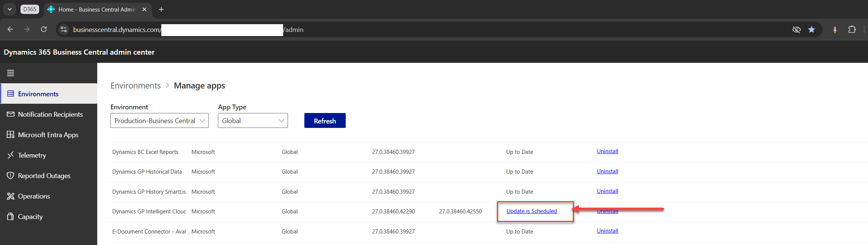Click Up to Date status for E-Document Connector

click(520, 232)
